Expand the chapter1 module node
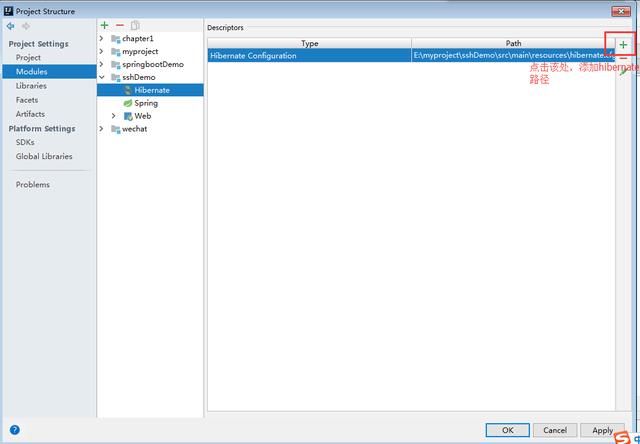Viewport: 640px width, 444px height. 102,39
